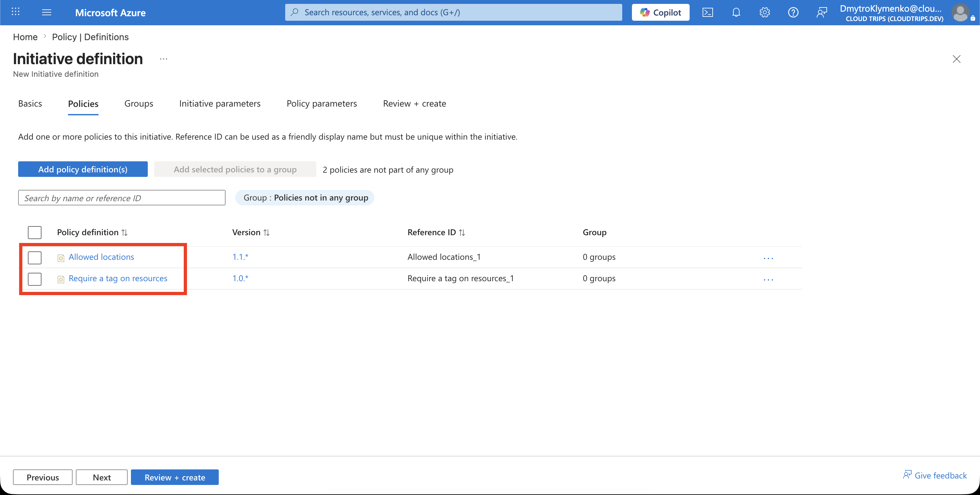Open the Initiative parameters tab
This screenshot has height=495, width=980.
pyautogui.click(x=219, y=103)
